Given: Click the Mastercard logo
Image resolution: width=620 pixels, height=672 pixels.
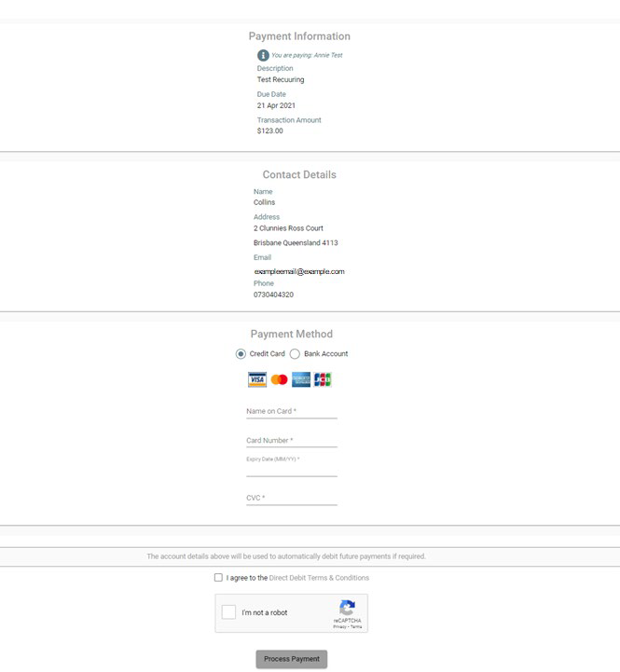Looking at the screenshot, I should click(280, 379).
